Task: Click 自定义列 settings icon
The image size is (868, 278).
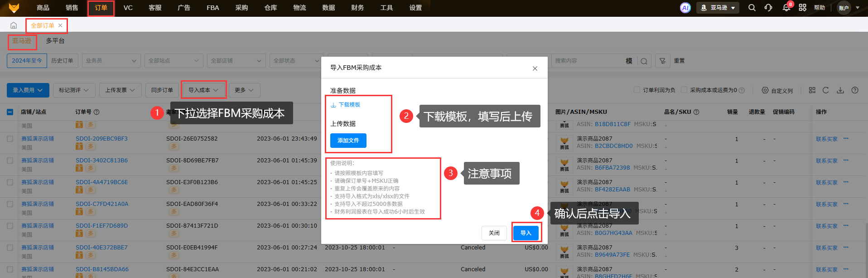Action: [x=765, y=90]
